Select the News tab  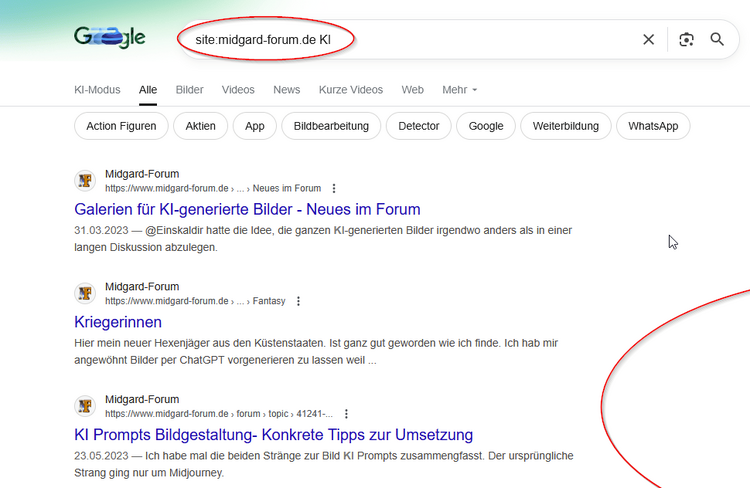pyautogui.click(x=286, y=90)
